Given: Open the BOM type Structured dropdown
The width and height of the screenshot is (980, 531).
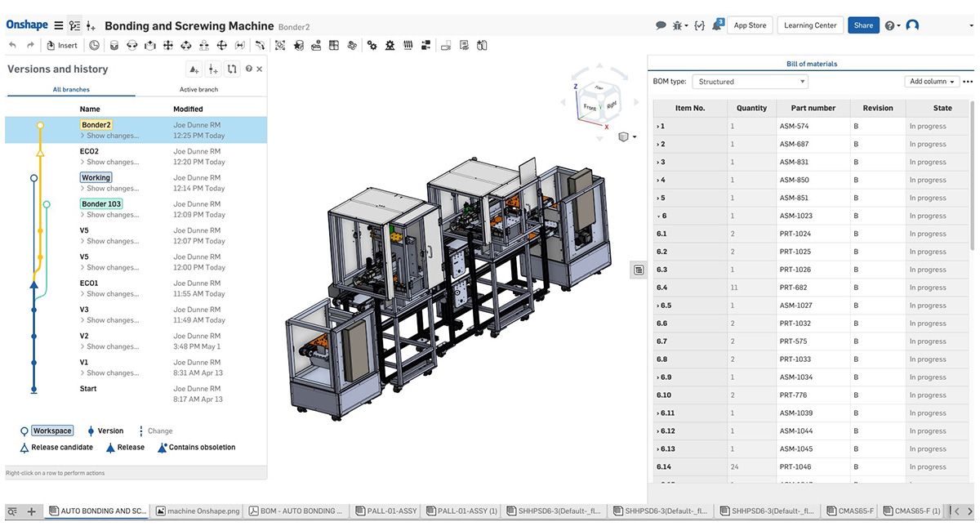Looking at the screenshot, I should (x=750, y=82).
